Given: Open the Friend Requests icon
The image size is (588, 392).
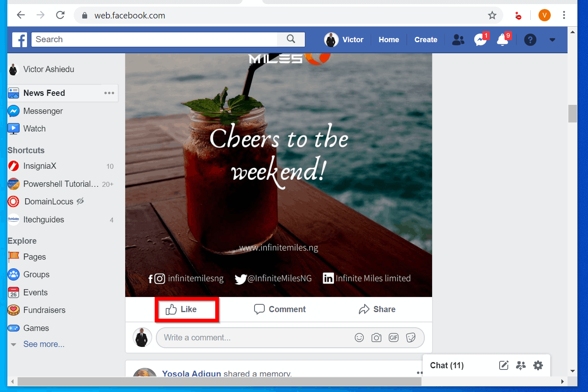Looking at the screenshot, I should click(x=458, y=40).
